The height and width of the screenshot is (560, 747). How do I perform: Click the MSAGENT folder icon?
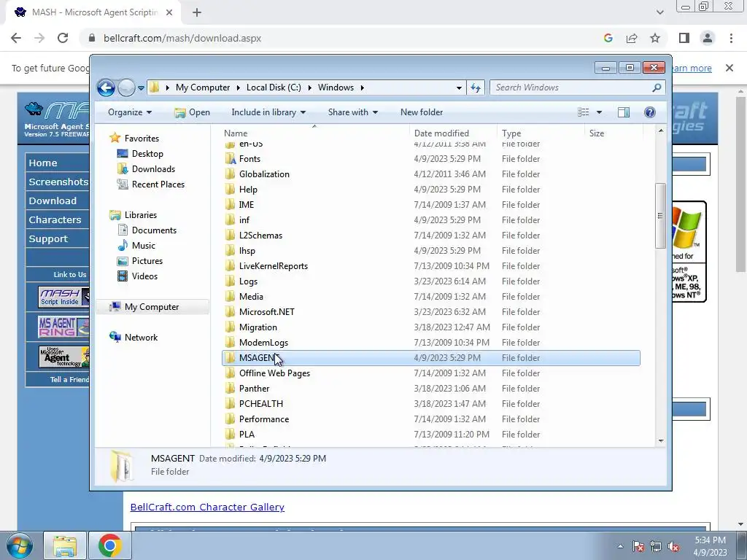pyautogui.click(x=231, y=358)
